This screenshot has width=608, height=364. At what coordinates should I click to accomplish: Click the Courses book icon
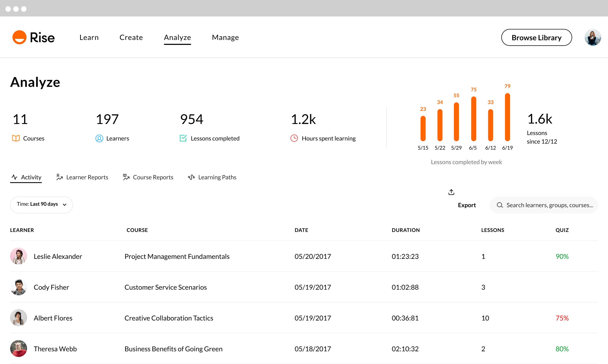16,138
